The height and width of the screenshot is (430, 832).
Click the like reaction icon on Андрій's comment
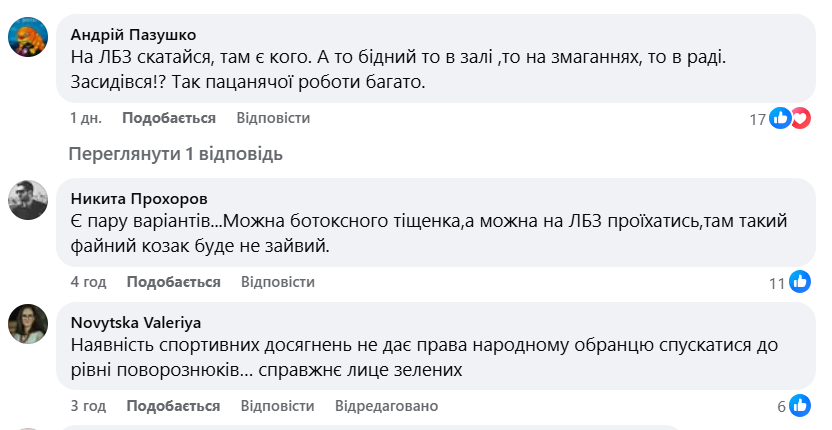tap(781, 118)
